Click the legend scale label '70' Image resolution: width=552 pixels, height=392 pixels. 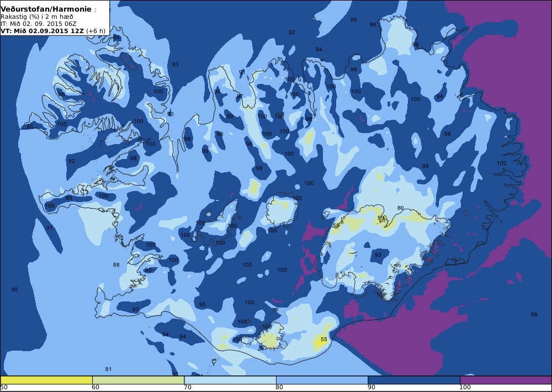(x=188, y=388)
